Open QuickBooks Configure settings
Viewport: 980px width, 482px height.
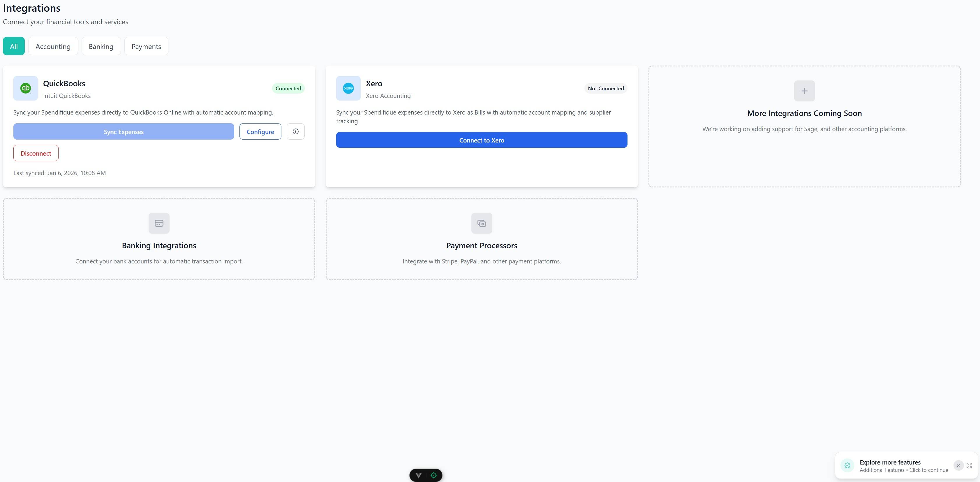click(260, 131)
